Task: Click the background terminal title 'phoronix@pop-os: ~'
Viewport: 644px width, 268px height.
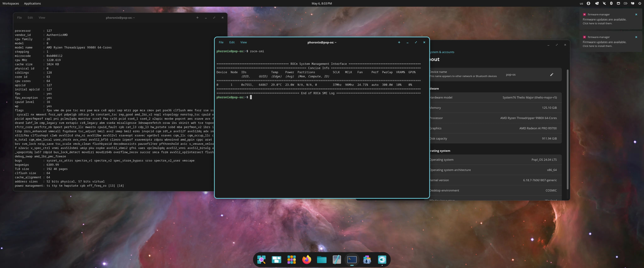Action: (x=120, y=18)
